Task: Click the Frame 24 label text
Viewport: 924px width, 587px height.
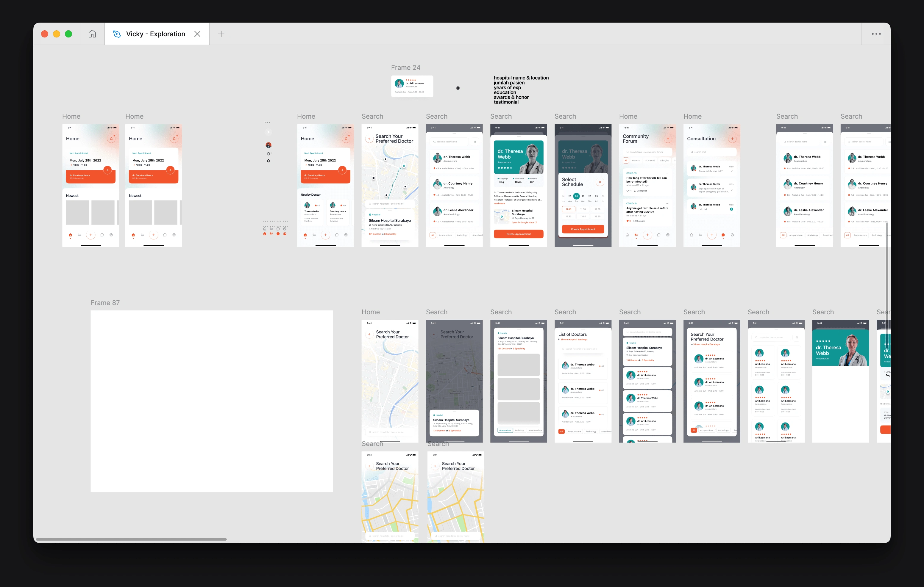Action: pyautogui.click(x=405, y=67)
